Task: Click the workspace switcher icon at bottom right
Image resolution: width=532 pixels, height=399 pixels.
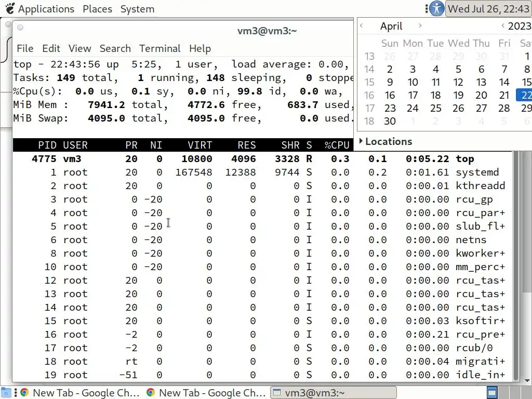Action: [x=492, y=393]
